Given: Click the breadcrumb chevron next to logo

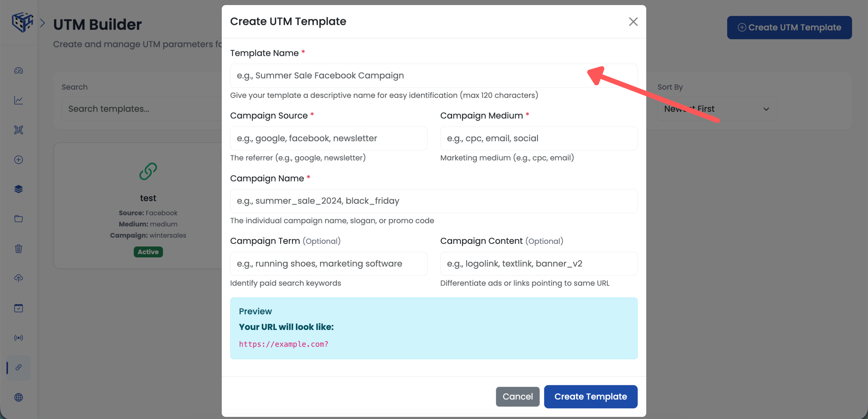Looking at the screenshot, I should coord(43,22).
